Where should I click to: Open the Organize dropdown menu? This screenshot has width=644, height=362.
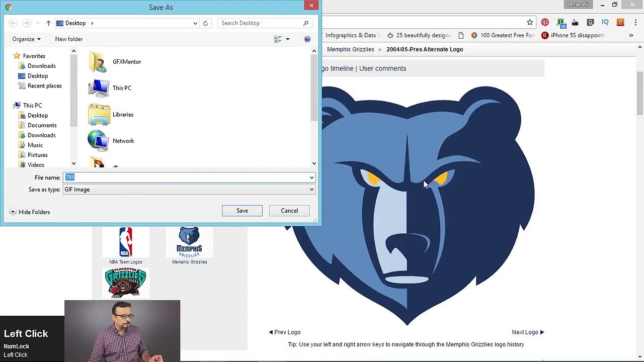click(x=26, y=39)
